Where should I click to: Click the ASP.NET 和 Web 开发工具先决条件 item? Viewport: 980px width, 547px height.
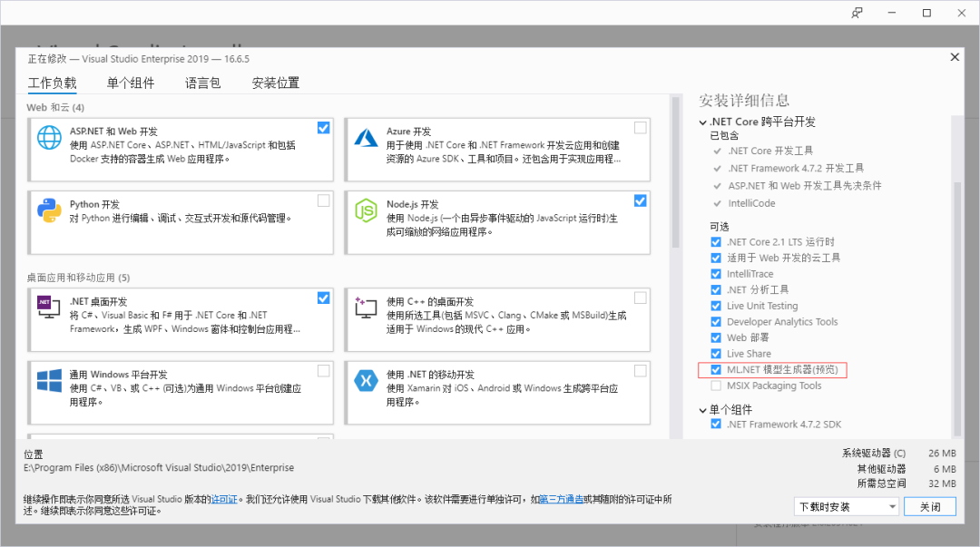pyautogui.click(x=805, y=186)
